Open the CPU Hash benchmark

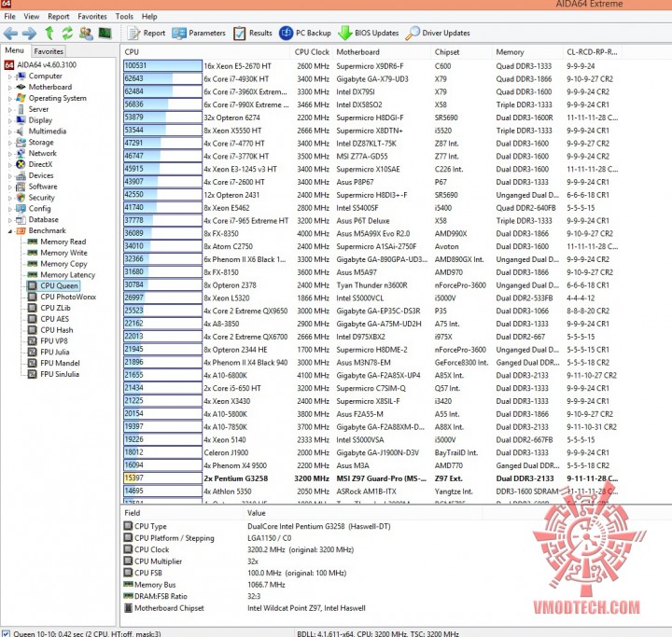pos(57,330)
